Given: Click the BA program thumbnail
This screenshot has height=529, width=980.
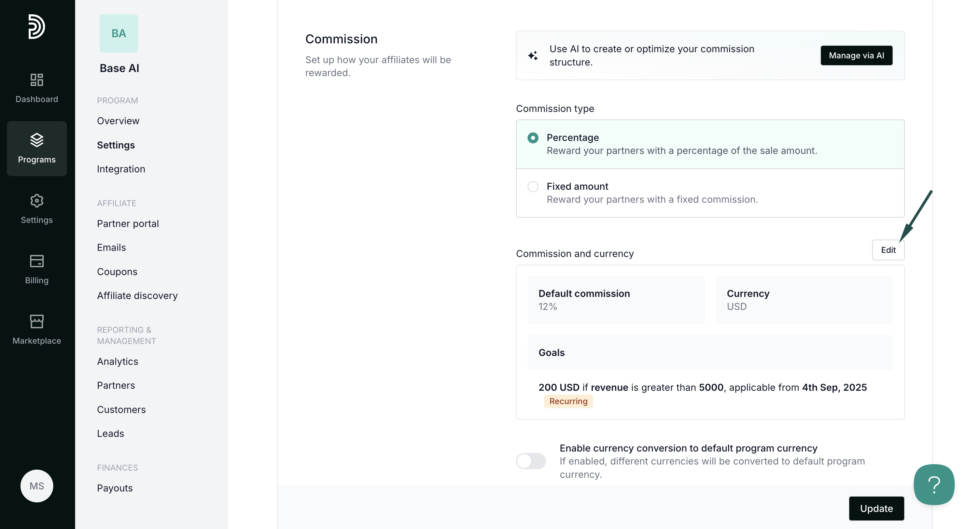Looking at the screenshot, I should 119,33.
